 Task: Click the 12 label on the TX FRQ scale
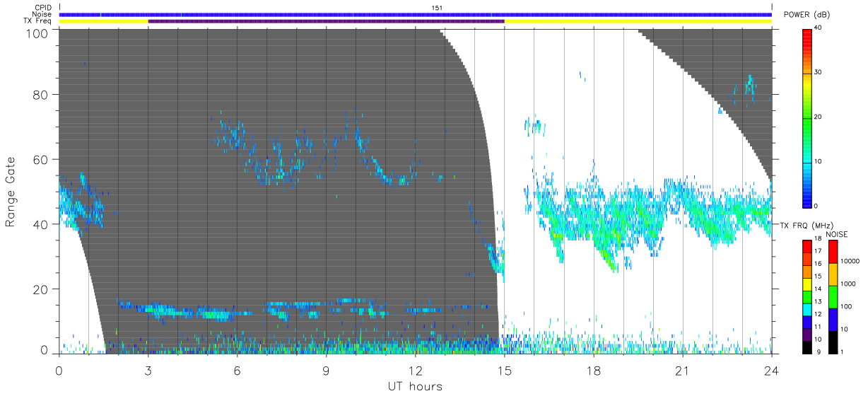click(818, 314)
